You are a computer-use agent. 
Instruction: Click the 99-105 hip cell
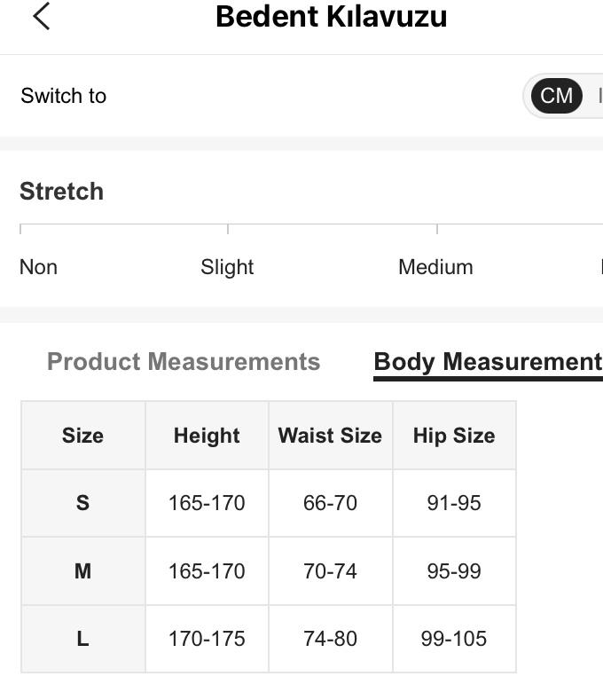454,639
